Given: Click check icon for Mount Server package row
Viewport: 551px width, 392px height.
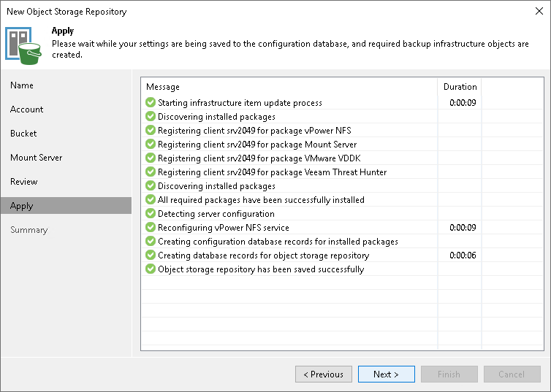Looking at the screenshot, I should [151, 145].
